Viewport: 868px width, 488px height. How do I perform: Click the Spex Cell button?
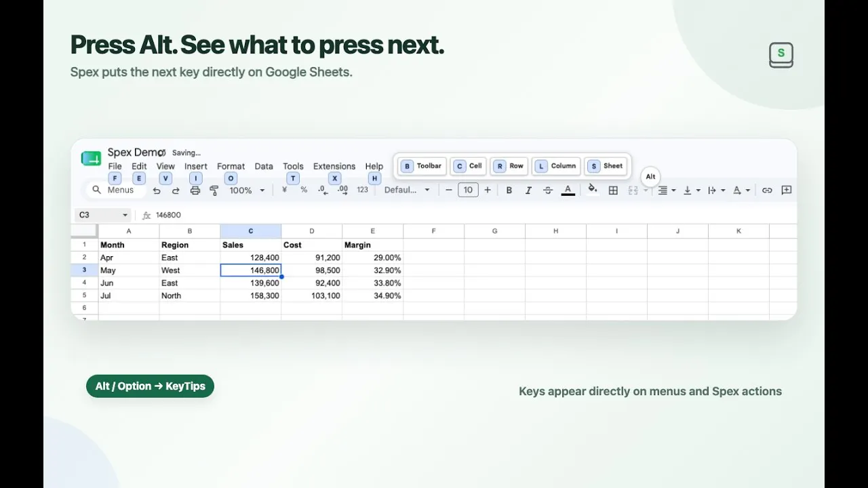(x=469, y=166)
